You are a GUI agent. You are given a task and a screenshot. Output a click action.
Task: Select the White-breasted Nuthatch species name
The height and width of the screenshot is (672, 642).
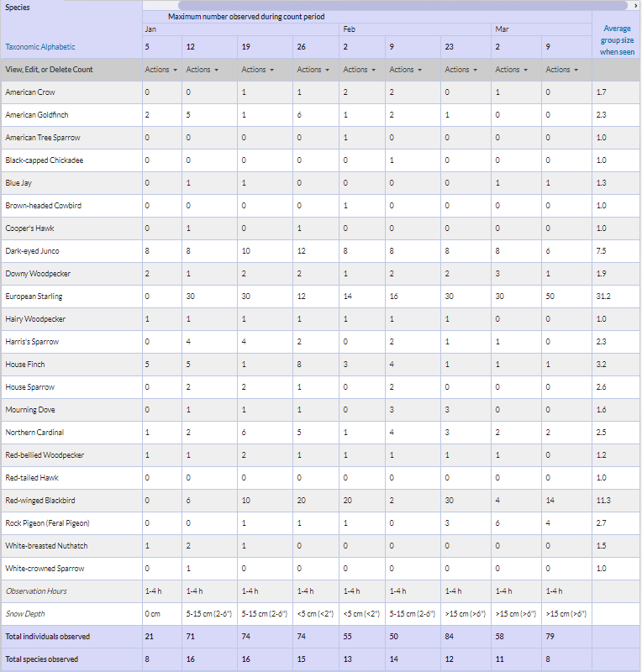pyautogui.click(x=46, y=546)
